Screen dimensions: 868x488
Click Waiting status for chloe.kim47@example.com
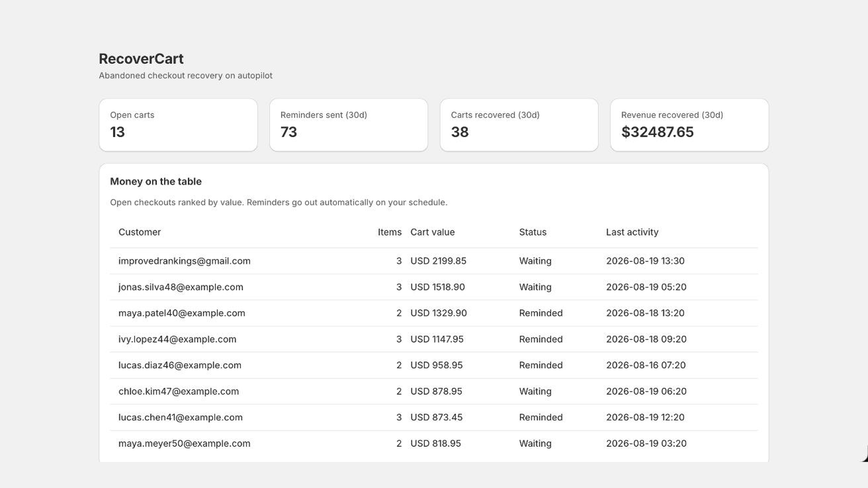pos(535,391)
